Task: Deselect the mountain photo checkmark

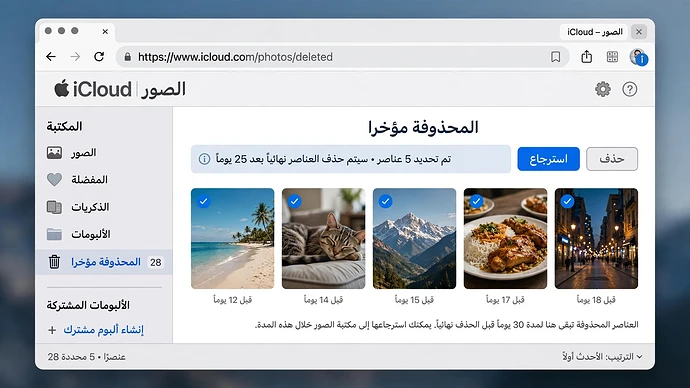Action: pyautogui.click(x=385, y=201)
